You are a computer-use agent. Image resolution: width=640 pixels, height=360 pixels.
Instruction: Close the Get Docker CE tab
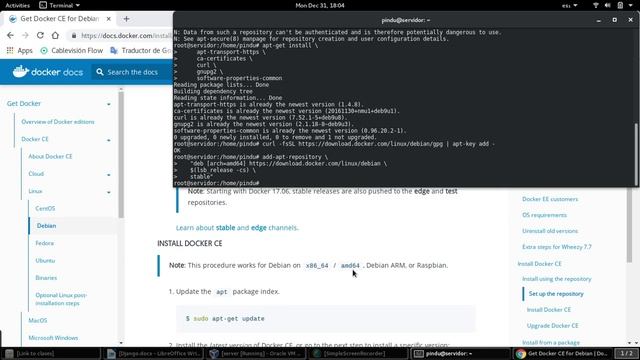109,19
